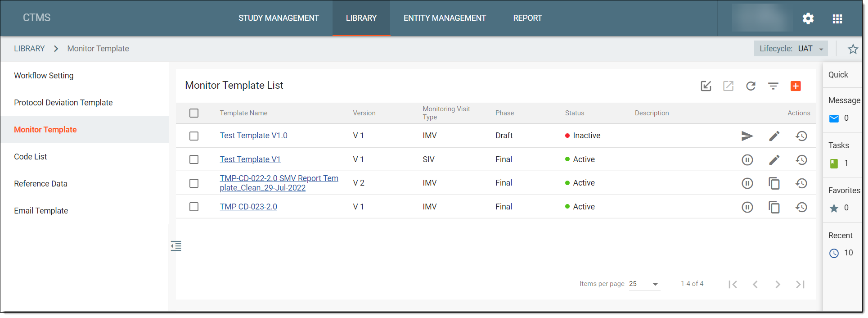Copy the TMP-CD-022-2.0 SMV Report template
The image size is (868, 318).
coord(774,183)
